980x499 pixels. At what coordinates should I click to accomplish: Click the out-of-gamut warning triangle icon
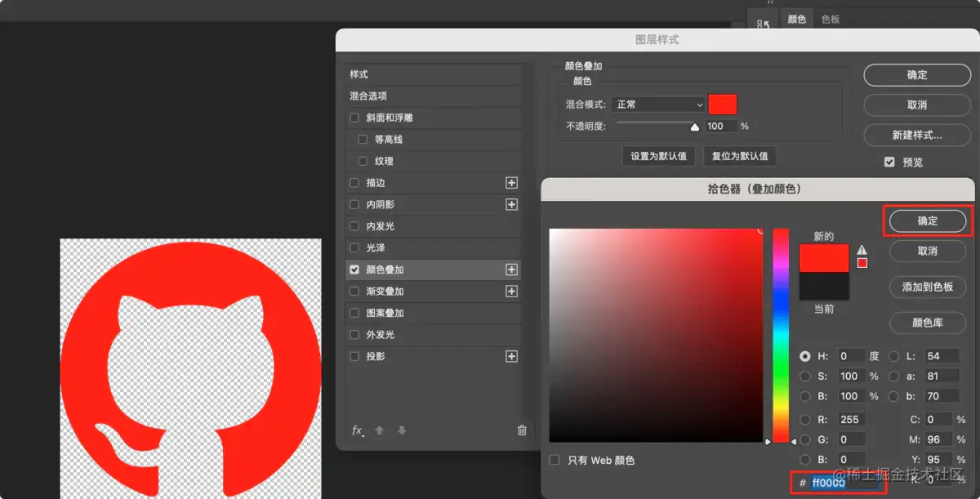tap(862, 250)
